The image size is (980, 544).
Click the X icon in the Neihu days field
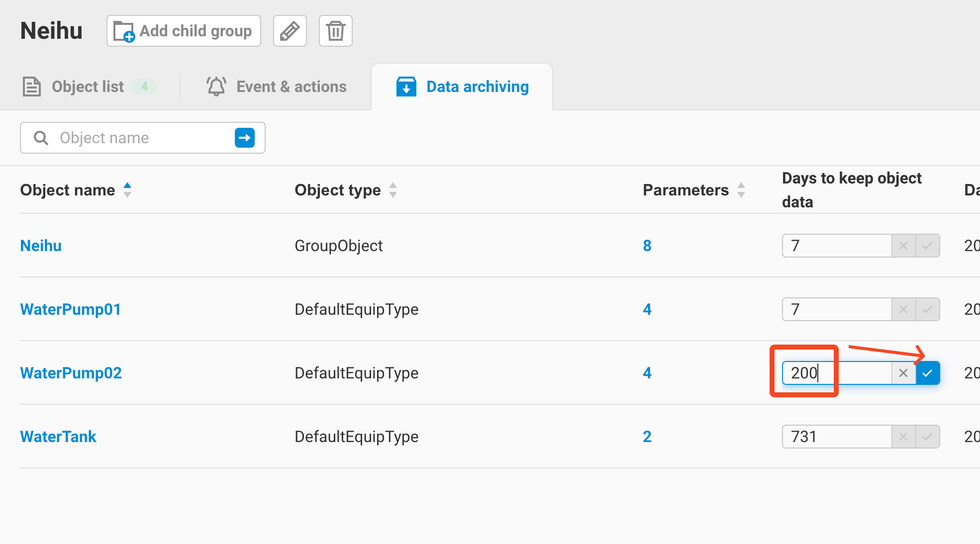[x=903, y=246]
